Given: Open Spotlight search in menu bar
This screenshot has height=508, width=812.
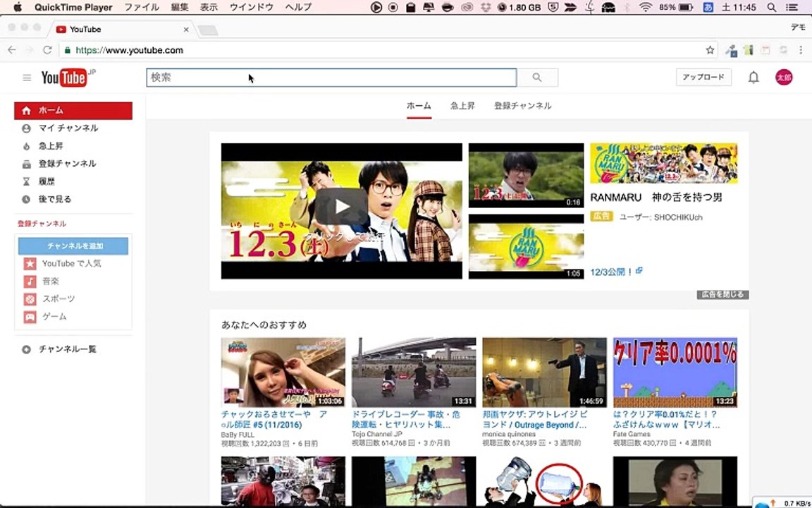Looking at the screenshot, I should 772,7.
